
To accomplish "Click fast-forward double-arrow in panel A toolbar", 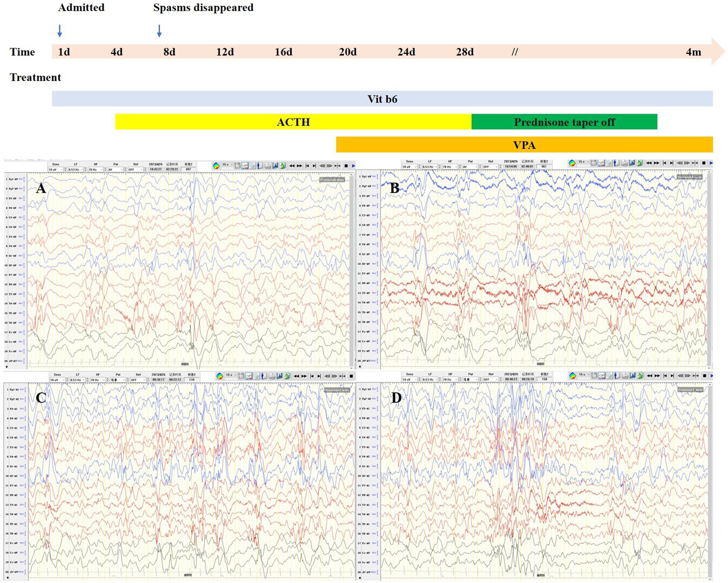I will click(299, 166).
